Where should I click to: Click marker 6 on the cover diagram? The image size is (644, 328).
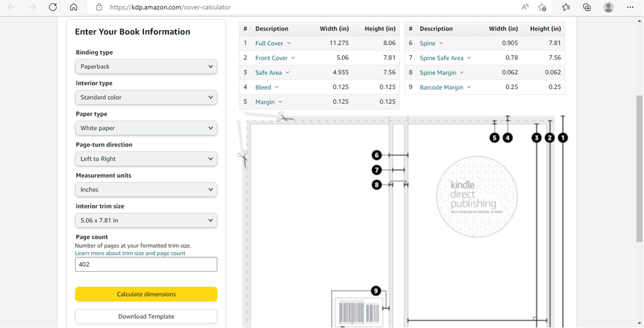click(x=377, y=155)
